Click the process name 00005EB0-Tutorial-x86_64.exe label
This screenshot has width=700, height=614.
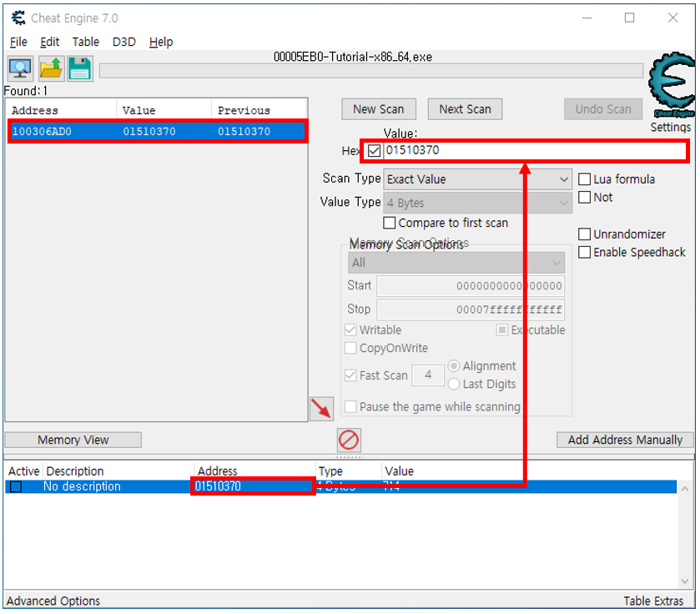(x=353, y=57)
